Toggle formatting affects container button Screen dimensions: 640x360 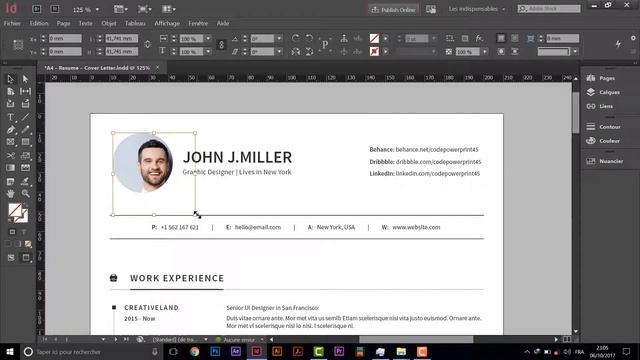tap(12, 232)
